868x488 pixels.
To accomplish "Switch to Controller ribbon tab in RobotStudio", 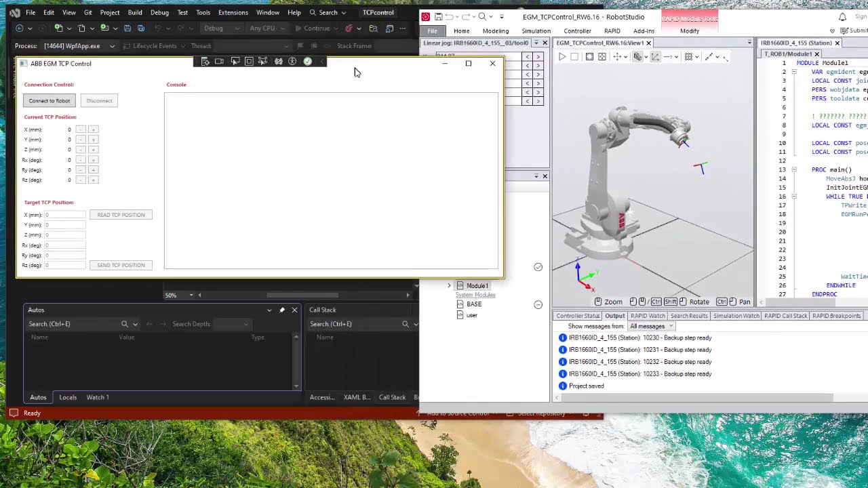I will point(578,31).
